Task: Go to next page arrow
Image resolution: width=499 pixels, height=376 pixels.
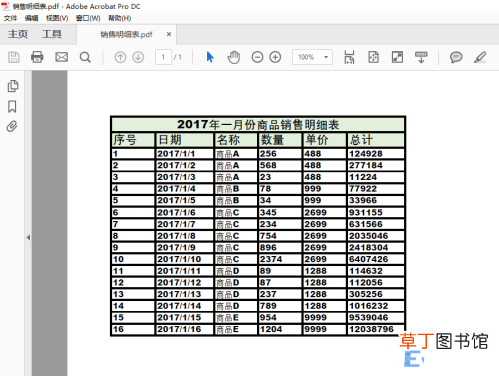Action: (x=138, y=57)
